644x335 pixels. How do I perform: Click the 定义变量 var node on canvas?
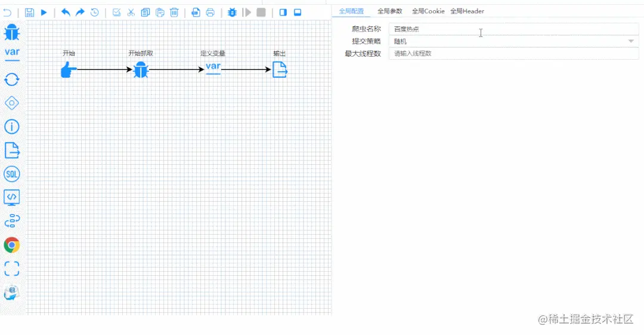point(213,67)
